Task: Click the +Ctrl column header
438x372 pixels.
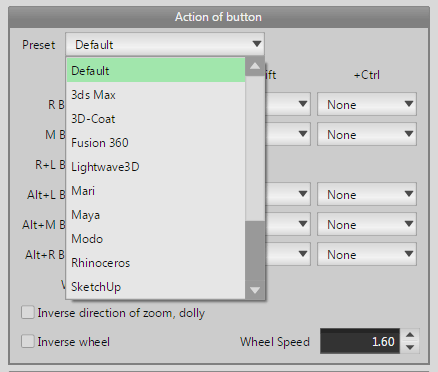Action: tap(367, 75)
